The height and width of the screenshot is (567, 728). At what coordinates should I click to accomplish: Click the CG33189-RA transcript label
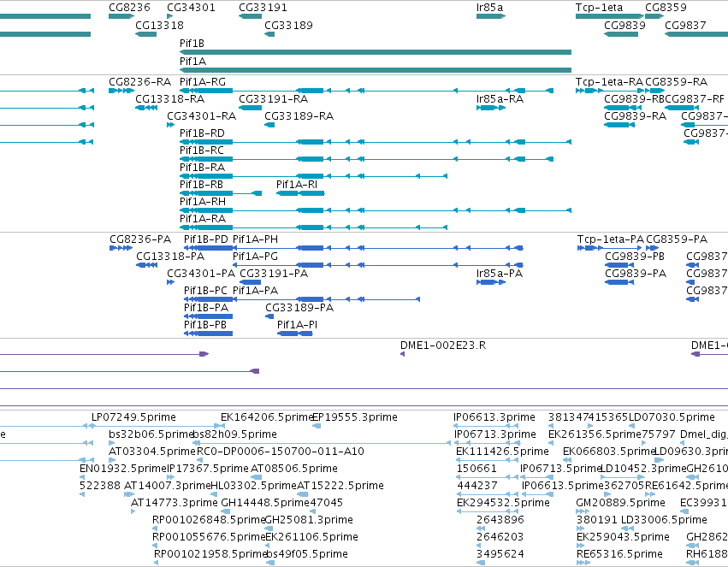[299, 116]
